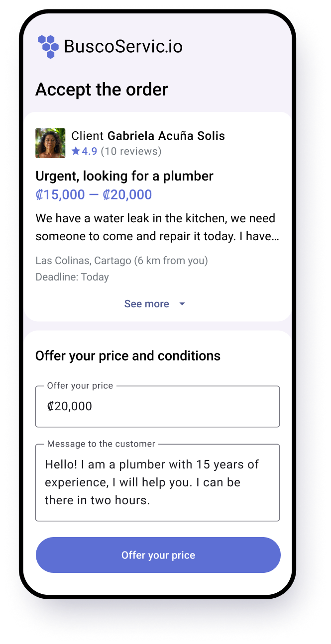This screenshot has width=331, height=644.
Task: Click the 4.9 rating score
Action: pos(90,151)
